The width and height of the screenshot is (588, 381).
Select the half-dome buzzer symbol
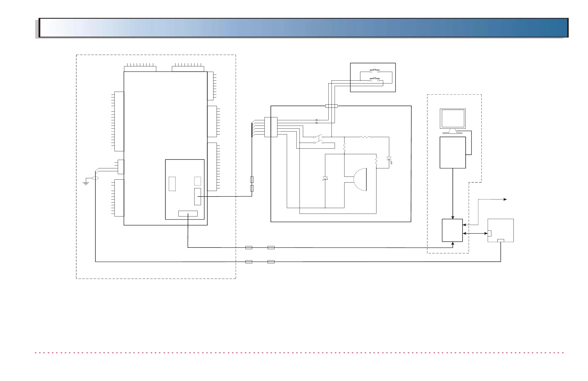(360, 179)
